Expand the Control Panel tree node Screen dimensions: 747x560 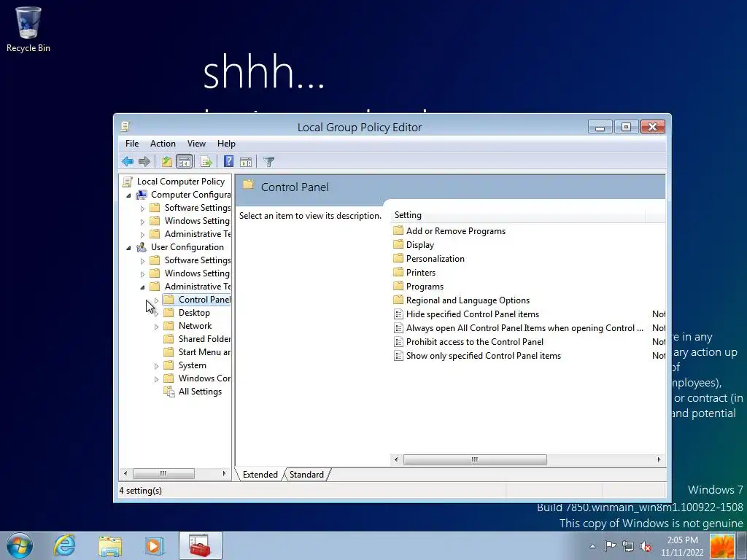156,300
